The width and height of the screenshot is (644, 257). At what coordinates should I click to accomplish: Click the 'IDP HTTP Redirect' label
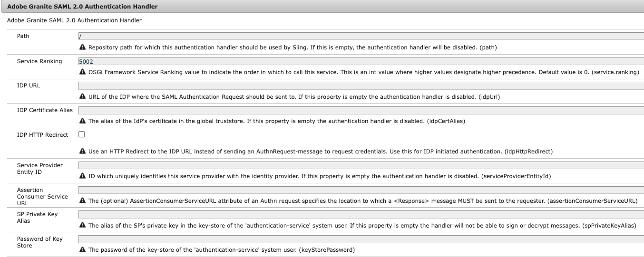click(42, 135)
